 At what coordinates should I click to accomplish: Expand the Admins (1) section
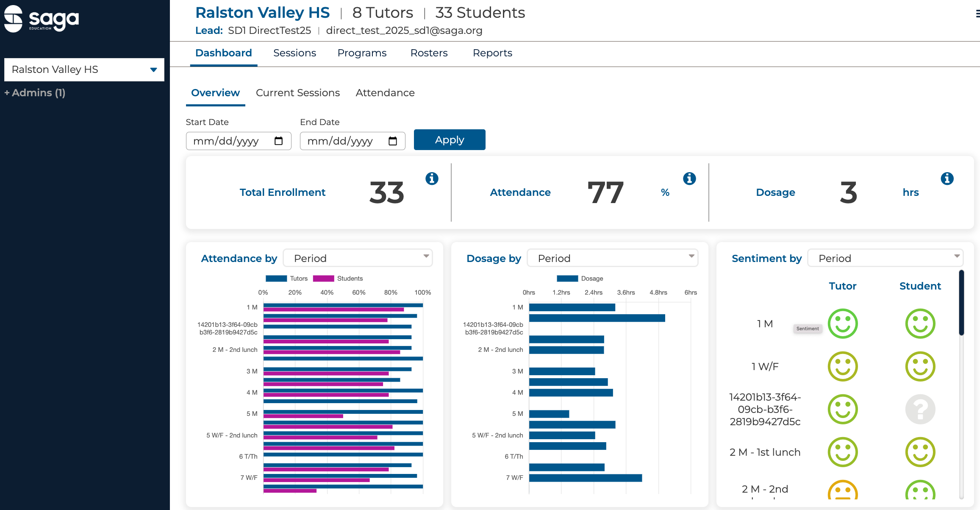(35, 93)
